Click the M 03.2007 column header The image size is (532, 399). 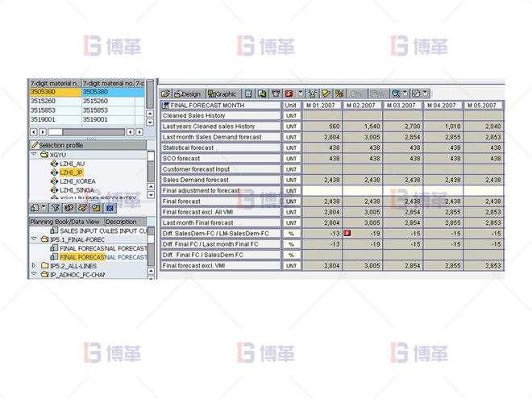(x=402, y=105)
